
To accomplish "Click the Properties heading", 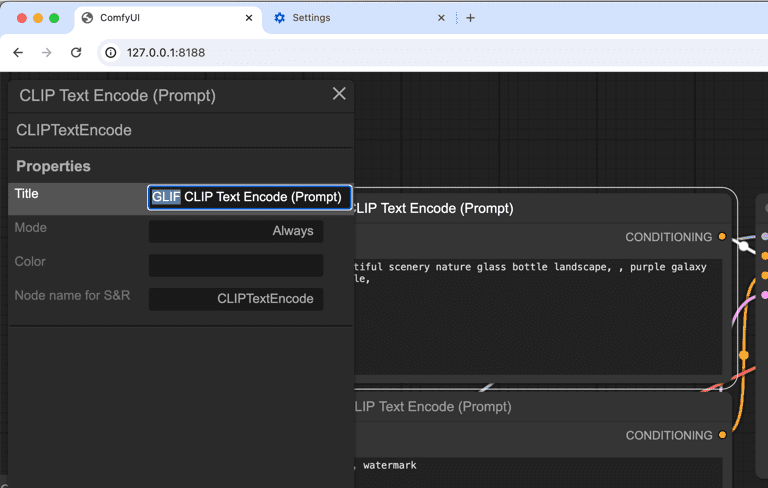I will 53,166.
